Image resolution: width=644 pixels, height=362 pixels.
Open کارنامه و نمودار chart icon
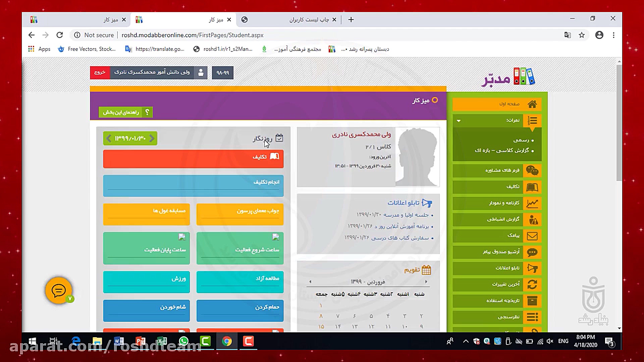(533, 203)
